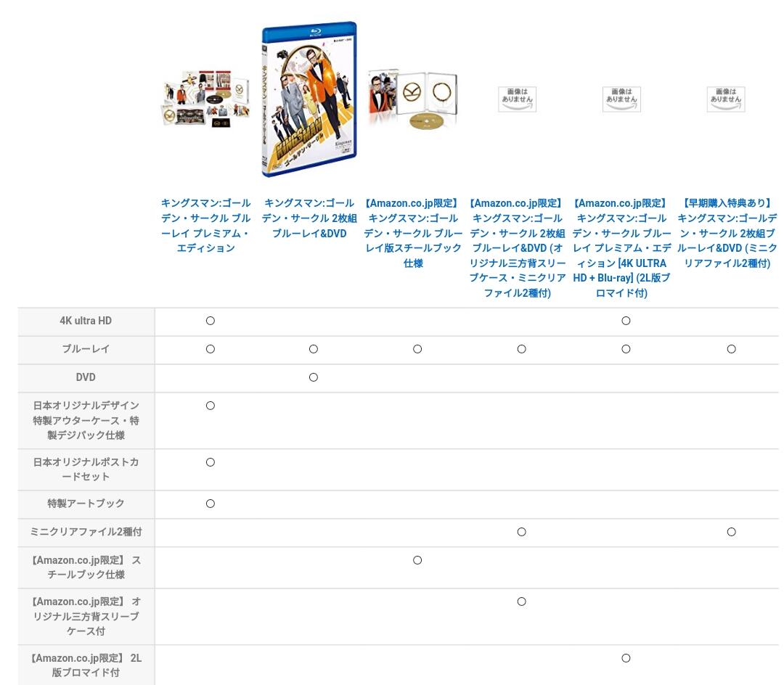The width and height of the screenshot is (784, 685).
Task: Click the no-image placeholder above 早期購入特典 edition
Action: (x=726, y=99)
